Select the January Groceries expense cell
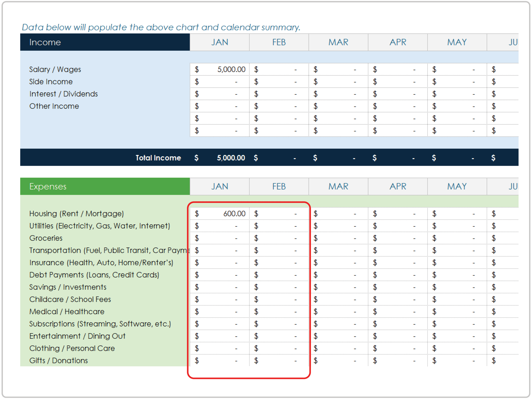Screen dimensions: 532x399 220,238
